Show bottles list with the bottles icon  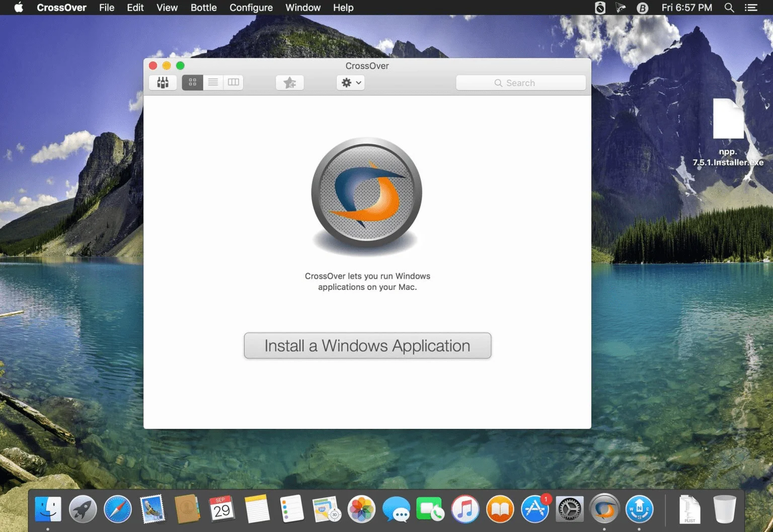click(163, 83)
